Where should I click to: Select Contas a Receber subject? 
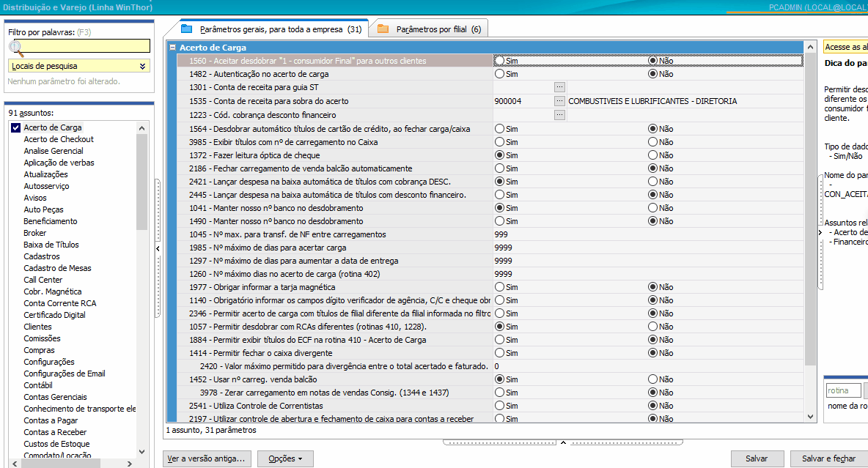[x=55, y=432]
